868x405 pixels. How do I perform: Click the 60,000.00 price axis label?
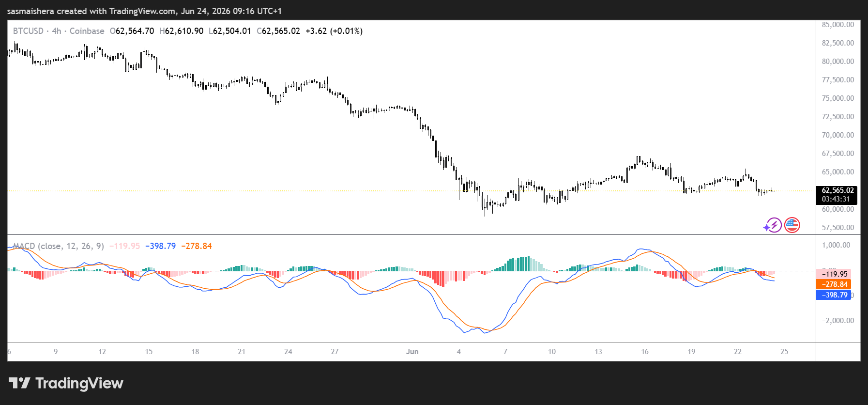click(x=838, y=209)
